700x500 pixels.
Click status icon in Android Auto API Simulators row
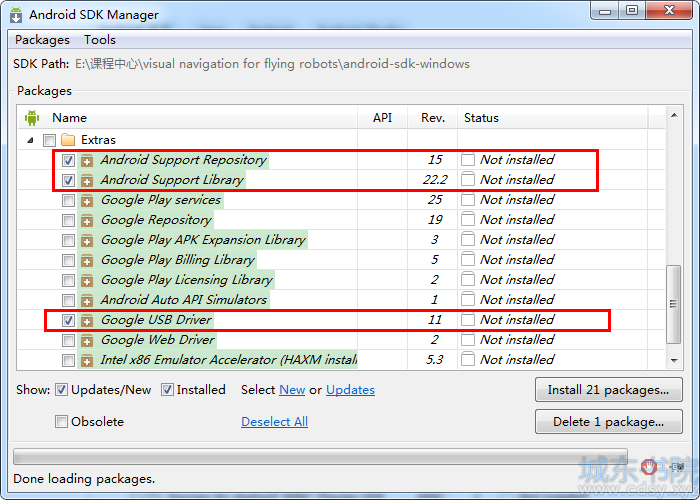(x=468, y=300)
